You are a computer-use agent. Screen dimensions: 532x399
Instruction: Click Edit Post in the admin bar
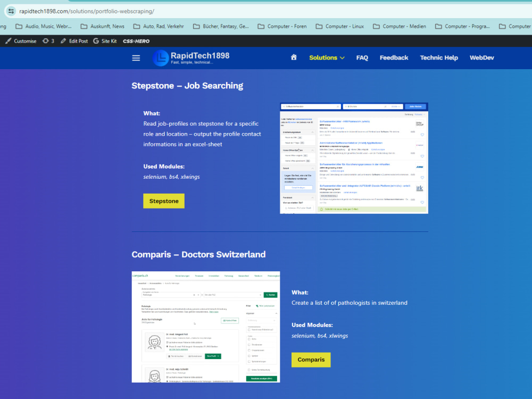(x=74, y=41)
